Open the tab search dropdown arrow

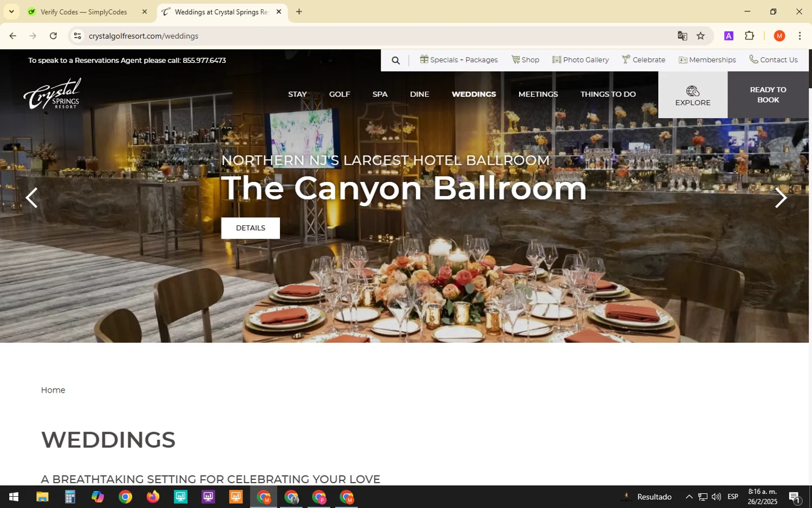pyautogui.click(x=11, y=12)
